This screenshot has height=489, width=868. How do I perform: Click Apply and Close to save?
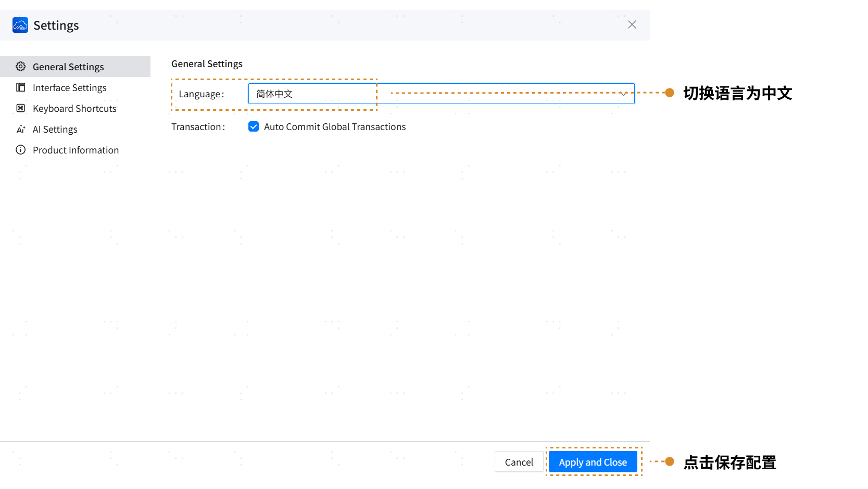pyautogui.click(x=593, y=462)
